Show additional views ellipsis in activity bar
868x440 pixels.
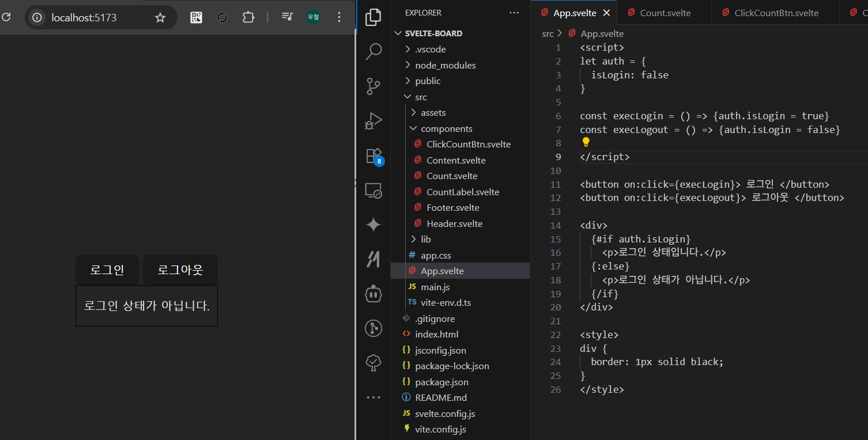point(373,397)
